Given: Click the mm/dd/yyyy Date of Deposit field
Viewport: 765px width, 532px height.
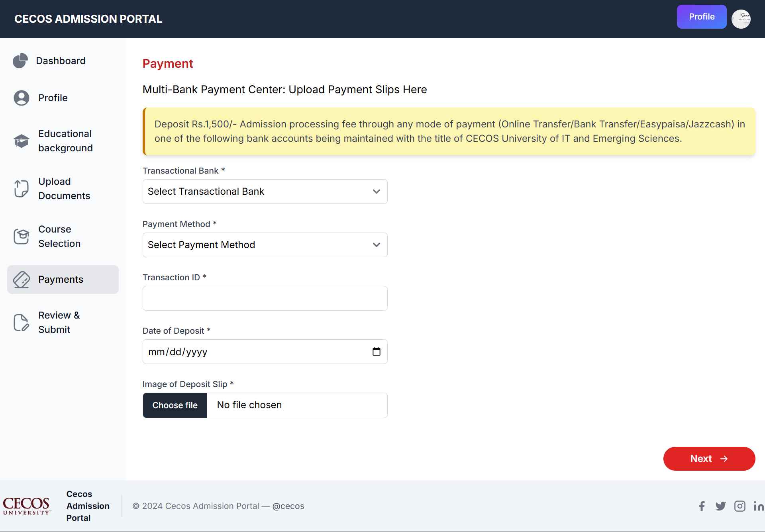Looking at the screenshot, I should 265,352.
